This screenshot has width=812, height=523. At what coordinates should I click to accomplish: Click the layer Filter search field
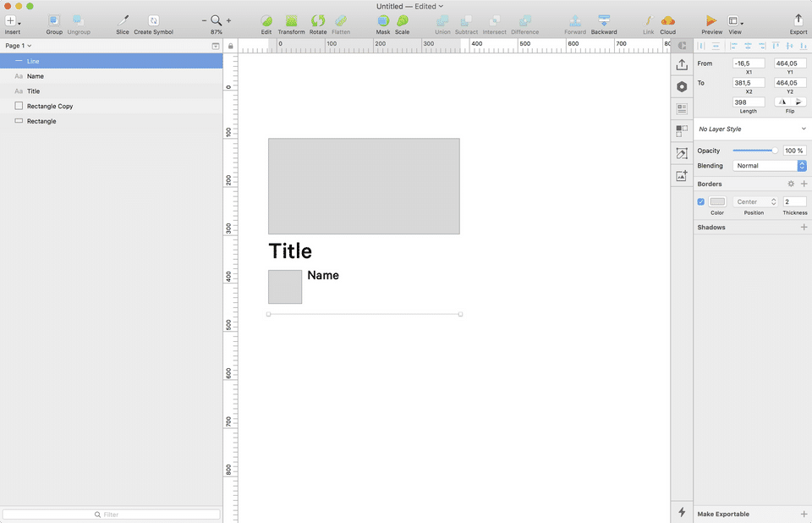click(112, 515)
